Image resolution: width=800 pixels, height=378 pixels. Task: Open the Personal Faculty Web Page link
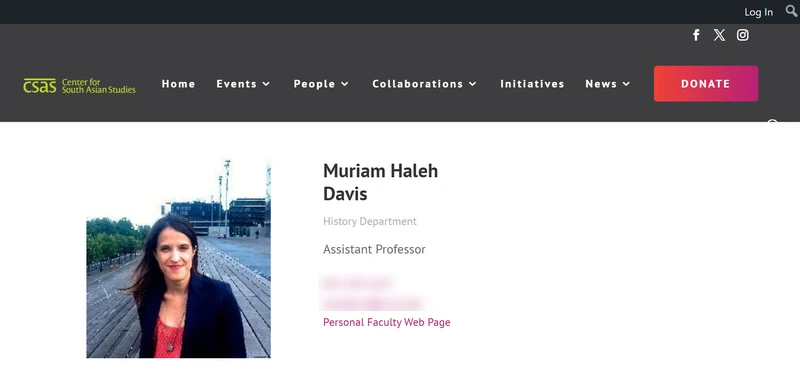pyautogui.click(x=387, y=322)
